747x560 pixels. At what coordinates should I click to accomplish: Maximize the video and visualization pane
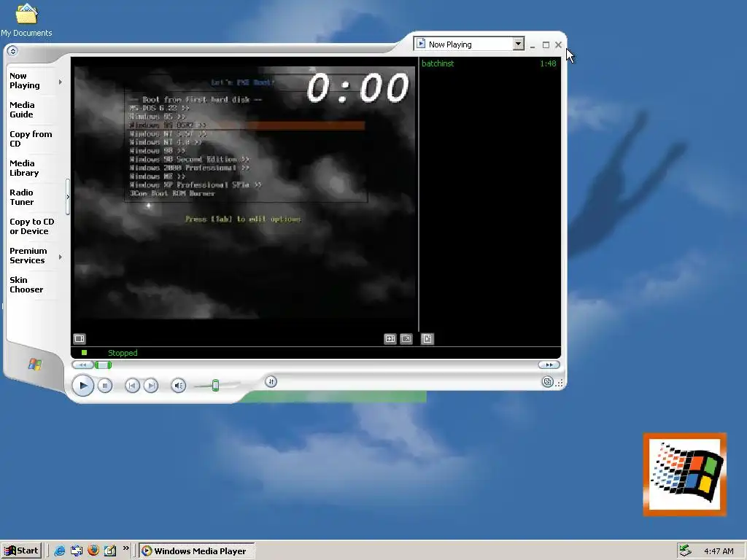tap(390, 338)
